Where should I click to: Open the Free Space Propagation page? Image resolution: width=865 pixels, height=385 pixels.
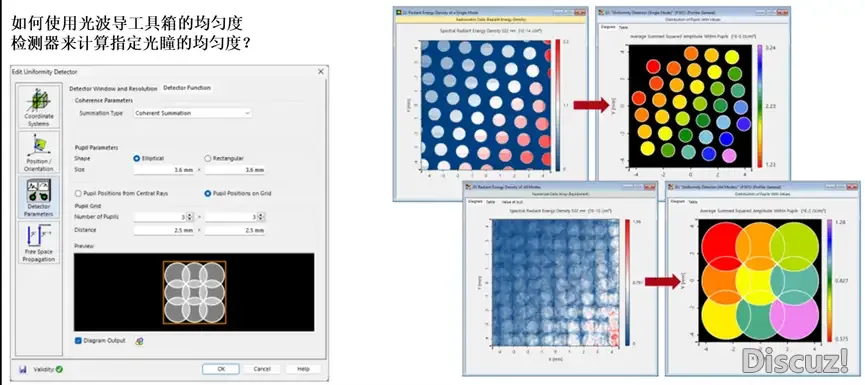click(x=39, y=242)
